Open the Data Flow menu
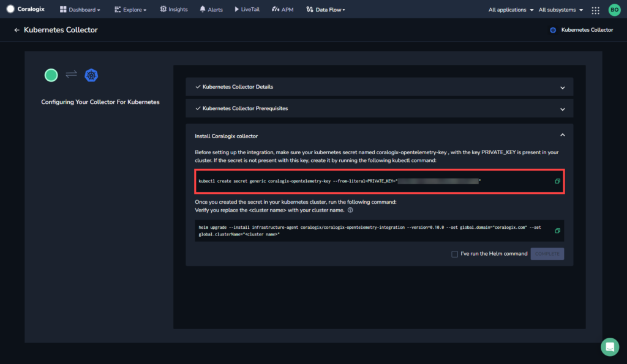The height and width of the screenshot is (364, 627). [x=326, y=10]
